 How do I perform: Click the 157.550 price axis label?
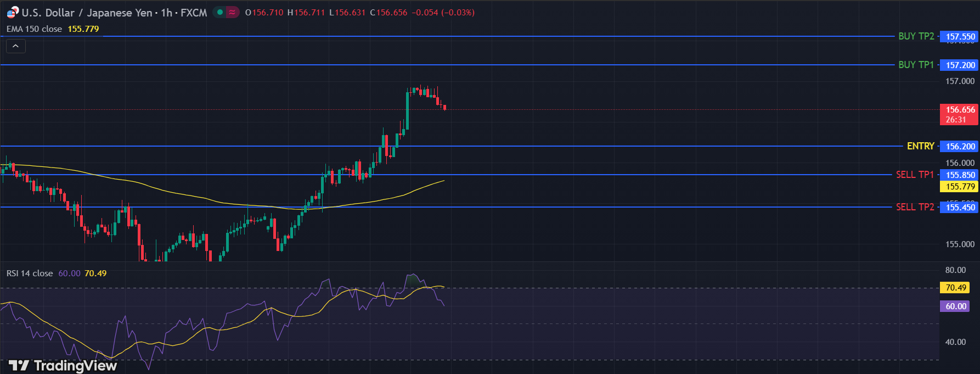[x=959, y=37]
